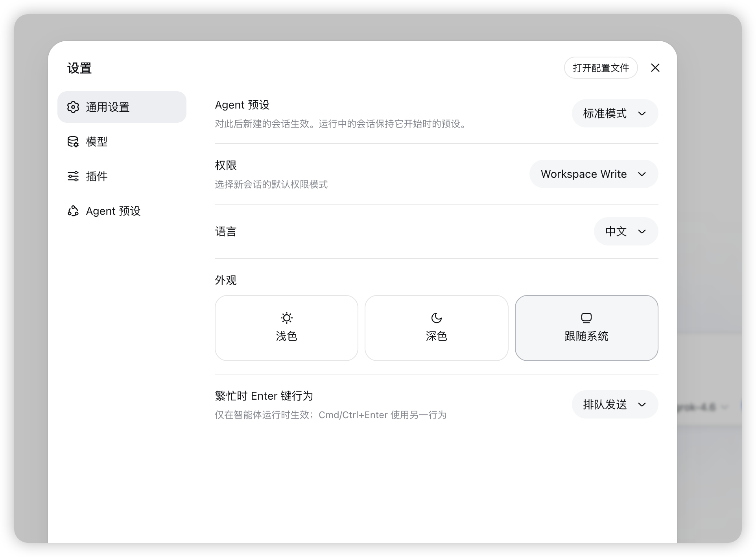Click the 繁忙时 Enter 键行为 label
Viewport: 756px width, 557px height.
[264, 396]
